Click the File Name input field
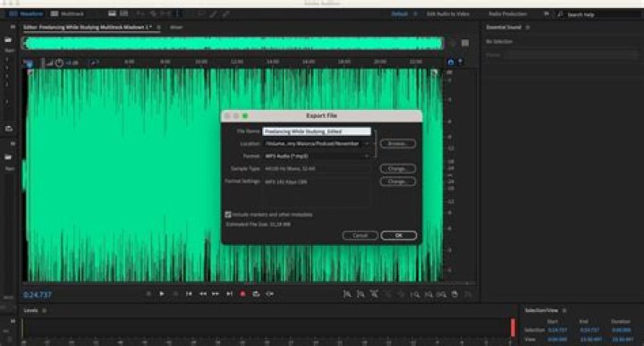The image size is (644, 346). click(x=317, y=131)
